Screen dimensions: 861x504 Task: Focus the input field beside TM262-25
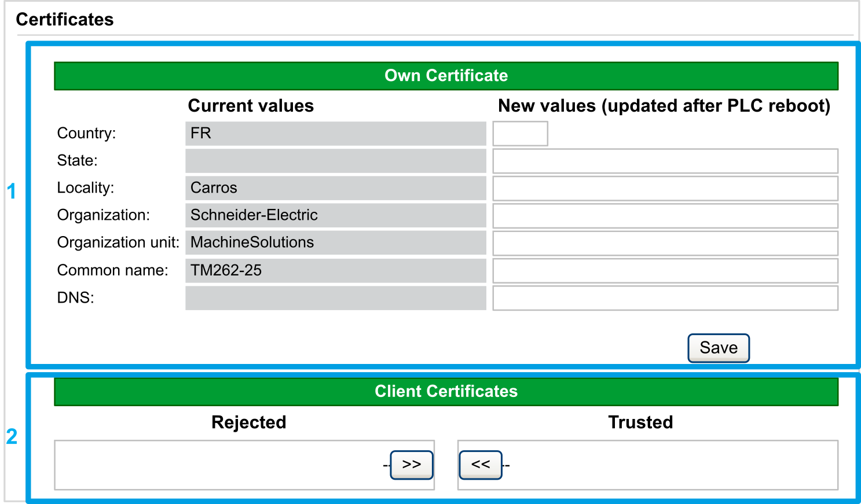tap(665, 271)
